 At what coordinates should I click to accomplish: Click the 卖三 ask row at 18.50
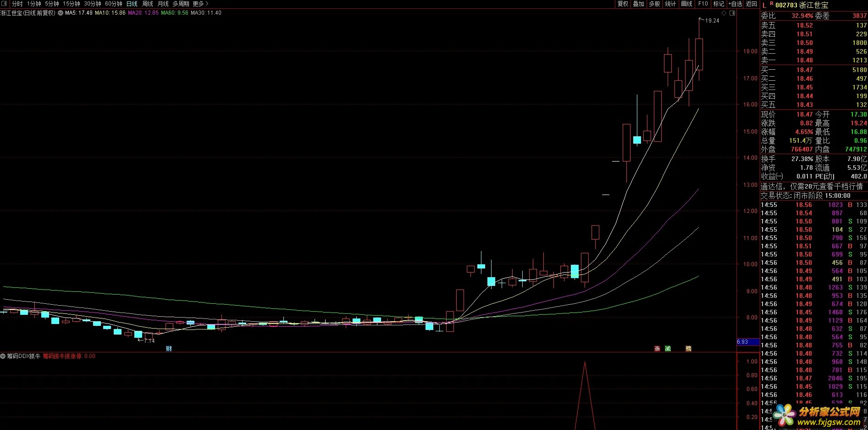(814, 43)
